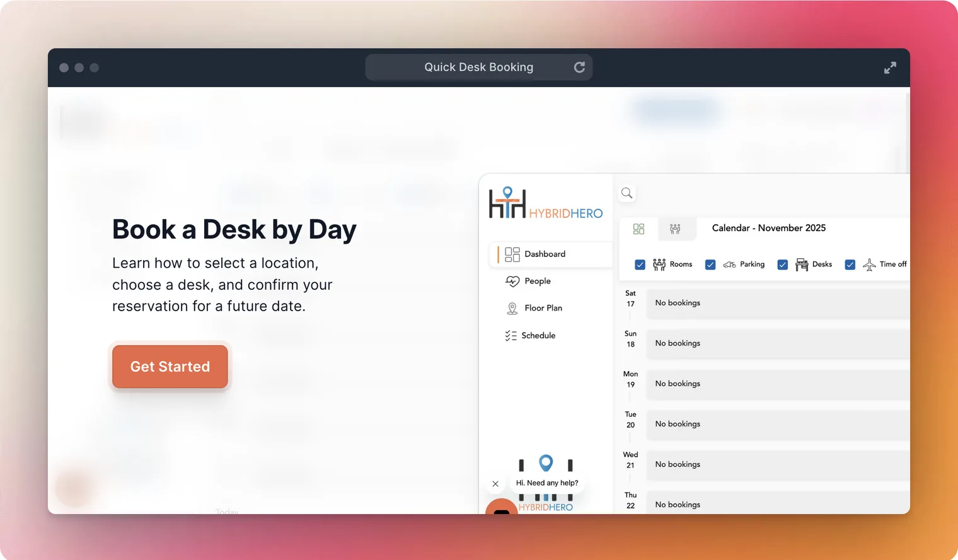Select Mon 19 no bookings row
958x560 pixels.
coord(778,384)
